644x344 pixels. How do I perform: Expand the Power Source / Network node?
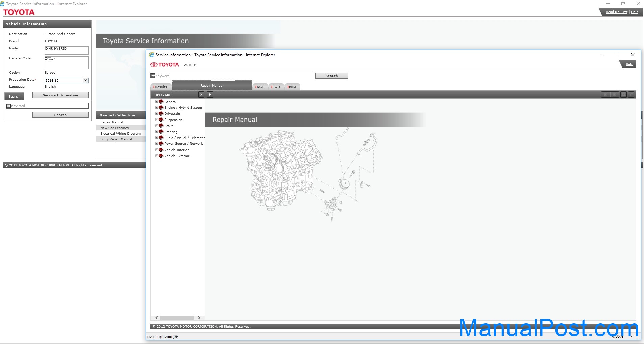pos(157,143)
